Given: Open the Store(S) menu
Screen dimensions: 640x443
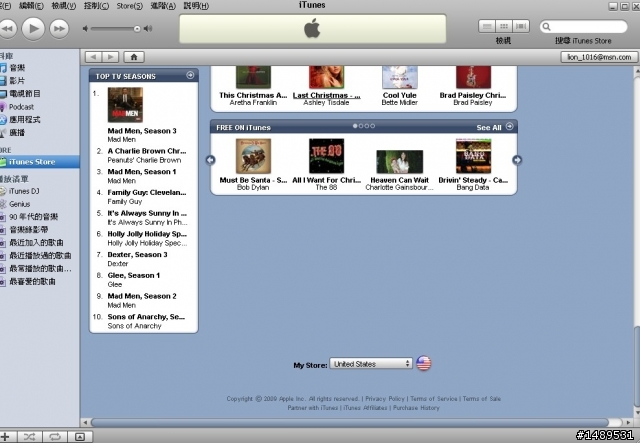Looking at the screenshot, I should (129, 6).
